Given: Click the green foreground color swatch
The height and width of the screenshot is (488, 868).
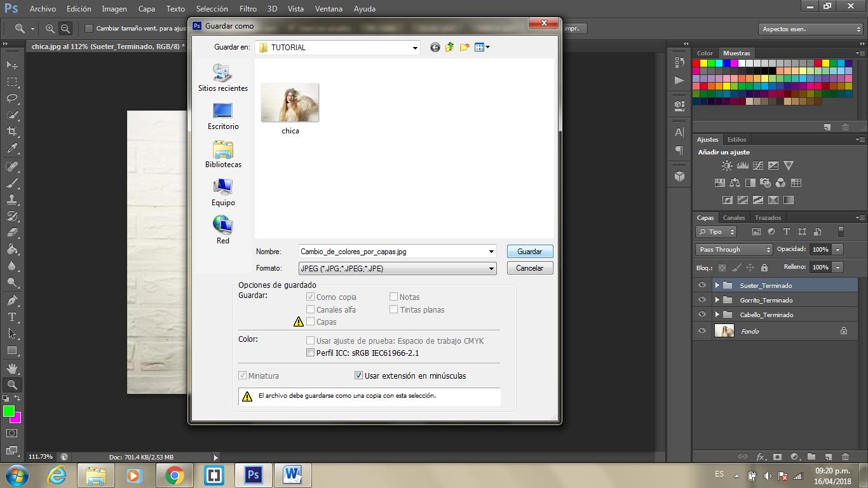Looking at the screenshot, I should tap(8, 411).
